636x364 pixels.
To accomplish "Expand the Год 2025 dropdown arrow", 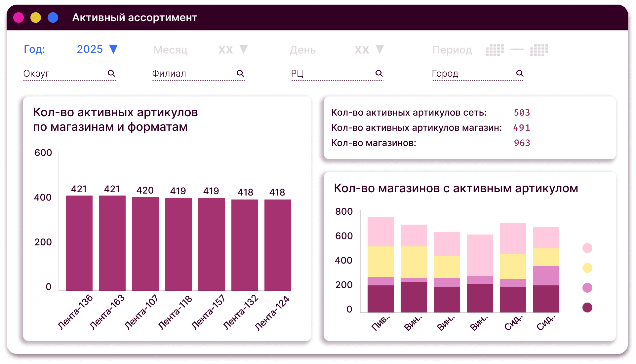I will (x=113, y=49).
